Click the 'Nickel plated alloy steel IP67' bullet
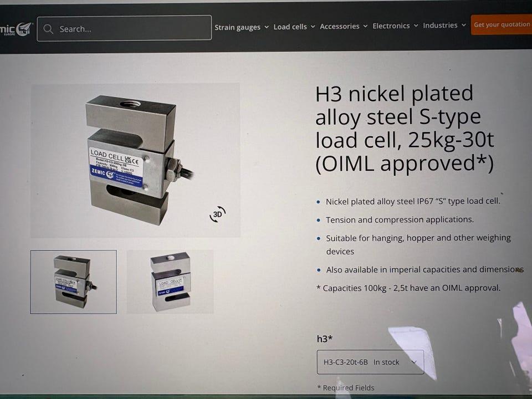The image size is (532, 399). [413, 201]
